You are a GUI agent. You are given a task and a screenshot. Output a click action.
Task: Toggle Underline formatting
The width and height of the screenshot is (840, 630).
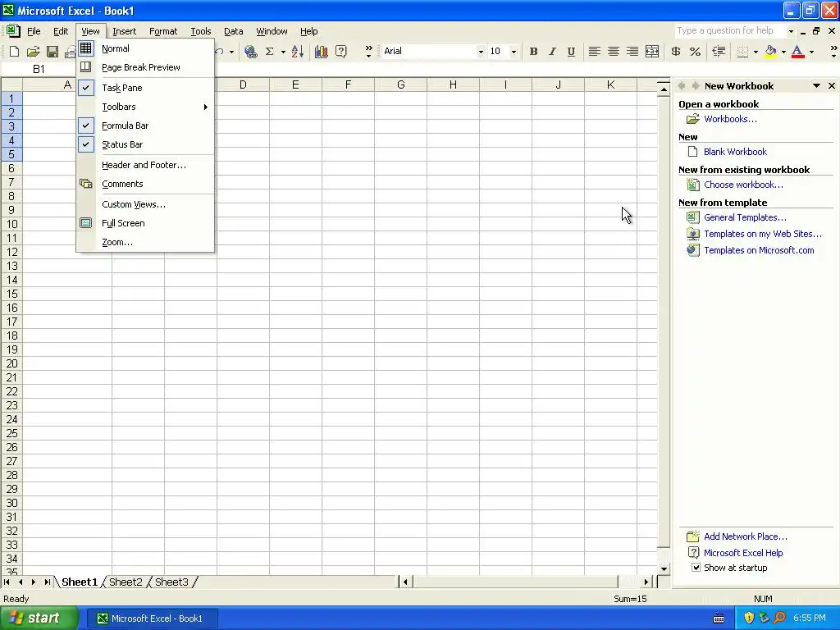coord(571,52)
